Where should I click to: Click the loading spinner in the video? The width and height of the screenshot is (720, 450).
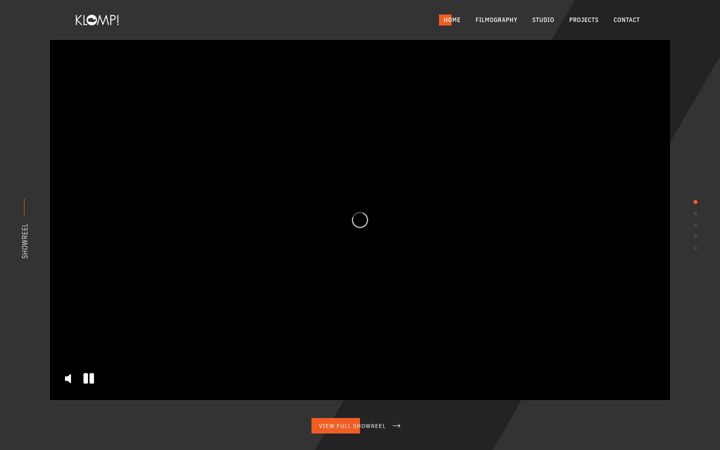point(360,220)
